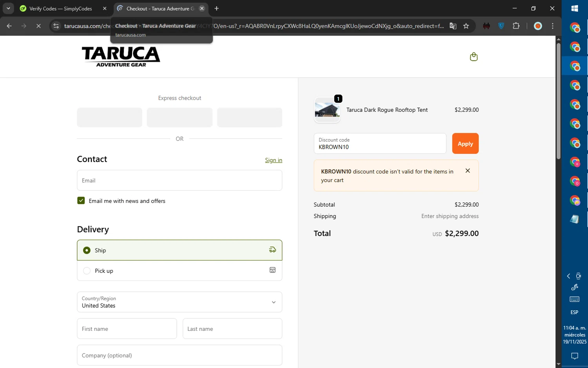Click the shipping truck icon
Viewport: 588px width, 368px height.
pos(272,250)
